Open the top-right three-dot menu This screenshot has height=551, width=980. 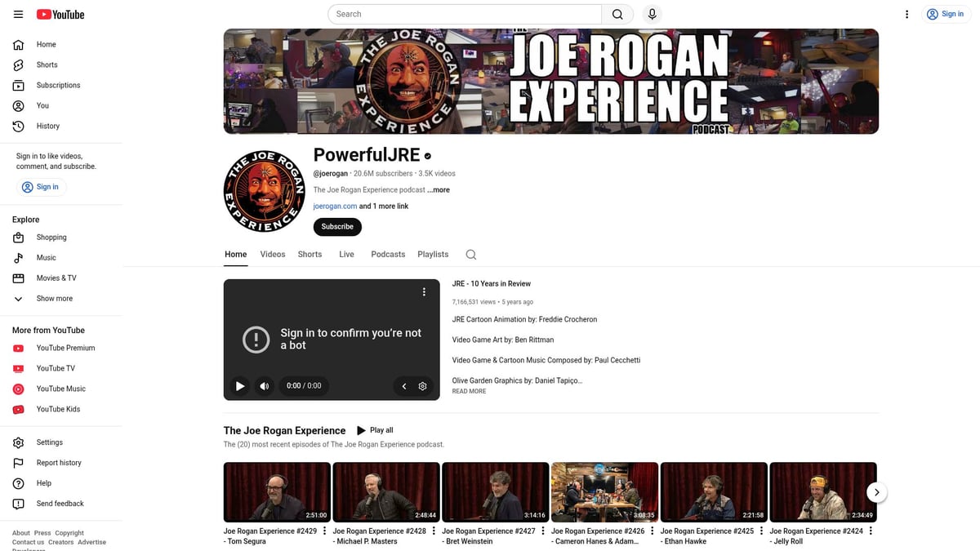pyautogui.click(x=906, y=14)
